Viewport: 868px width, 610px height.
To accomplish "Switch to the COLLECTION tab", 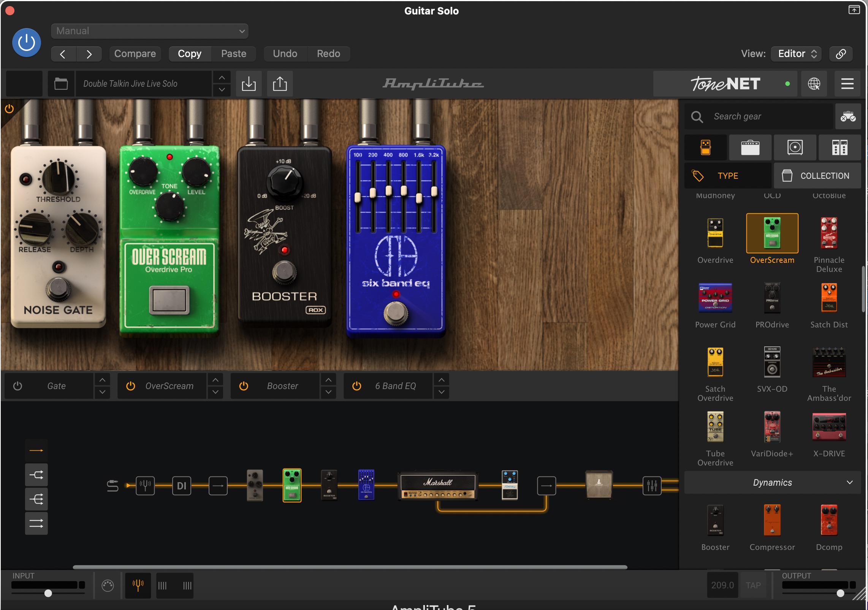I will click(817, 176).
